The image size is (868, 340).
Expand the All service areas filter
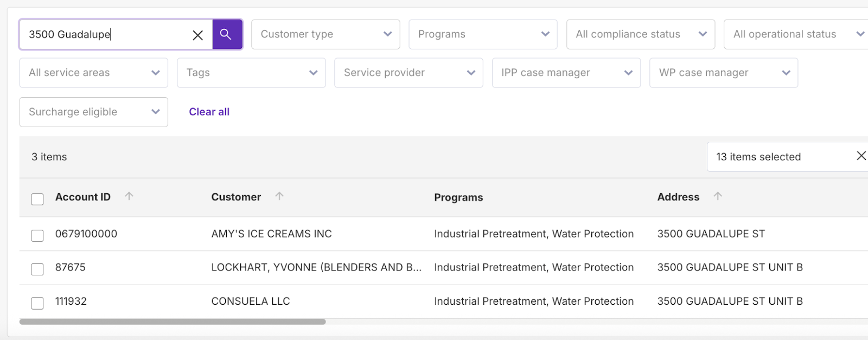[x=93, y=73]
